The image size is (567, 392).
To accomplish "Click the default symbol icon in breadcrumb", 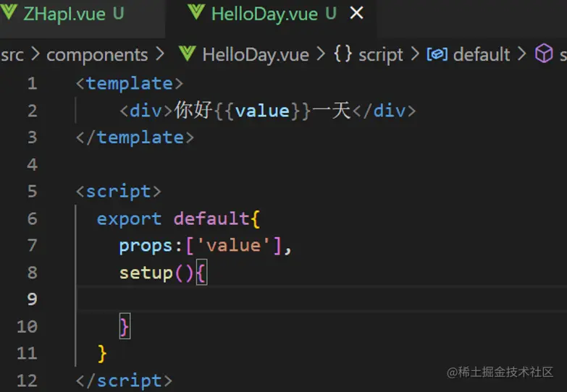I will pos(436,54).
